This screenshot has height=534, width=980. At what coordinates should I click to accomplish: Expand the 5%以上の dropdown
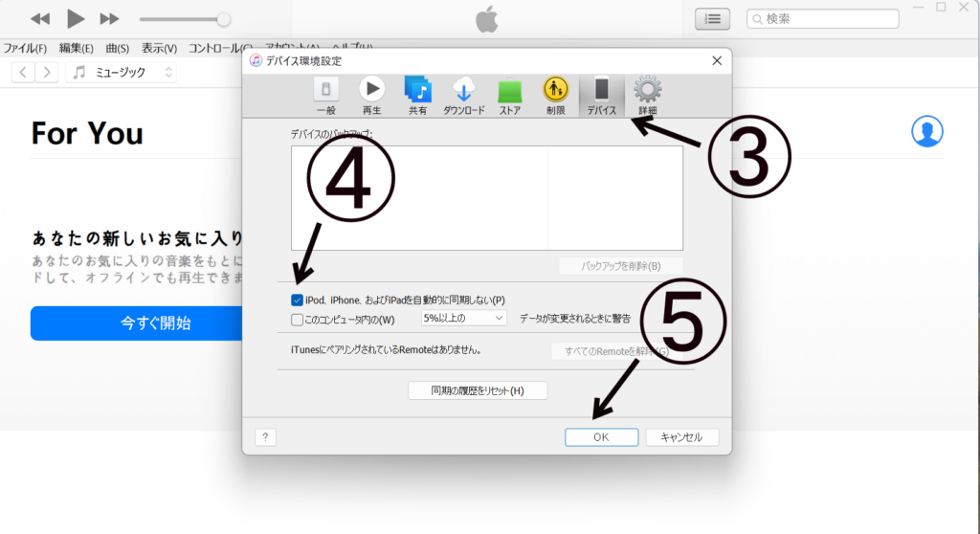[x=463, y=319]
